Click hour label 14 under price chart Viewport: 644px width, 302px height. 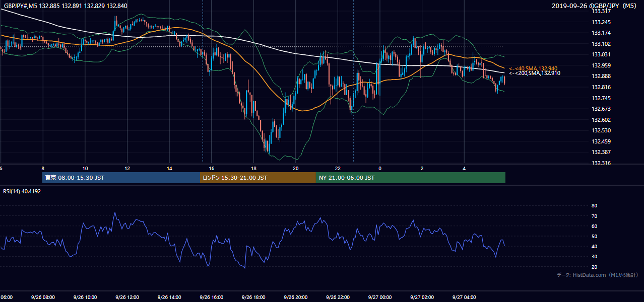coord(169,169)
